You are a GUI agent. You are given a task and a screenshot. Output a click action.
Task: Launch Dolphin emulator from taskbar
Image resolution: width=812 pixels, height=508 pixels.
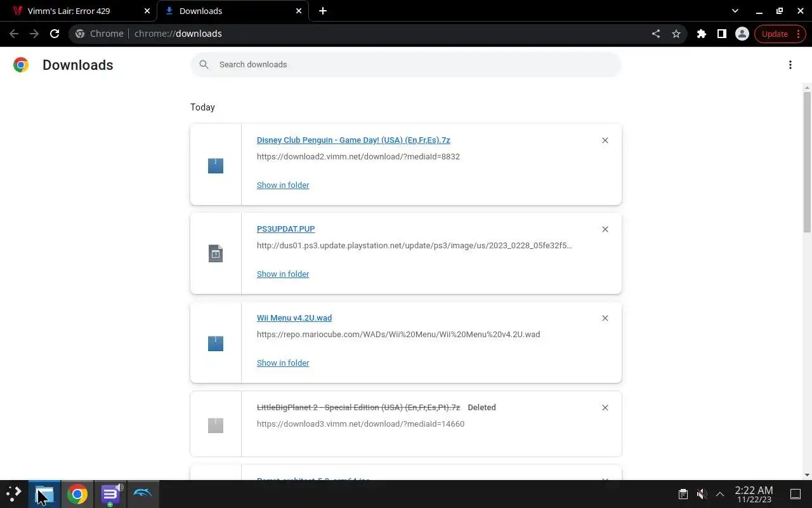[x=143, y=493]
